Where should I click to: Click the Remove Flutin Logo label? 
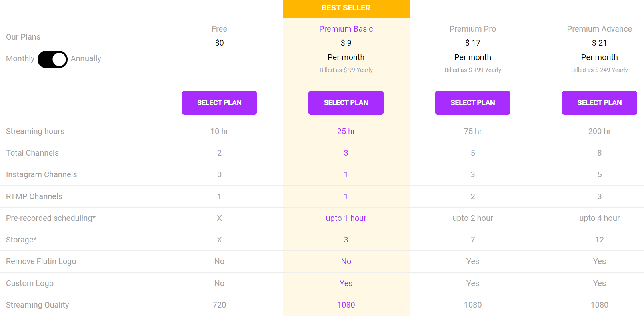pos(41,261)
